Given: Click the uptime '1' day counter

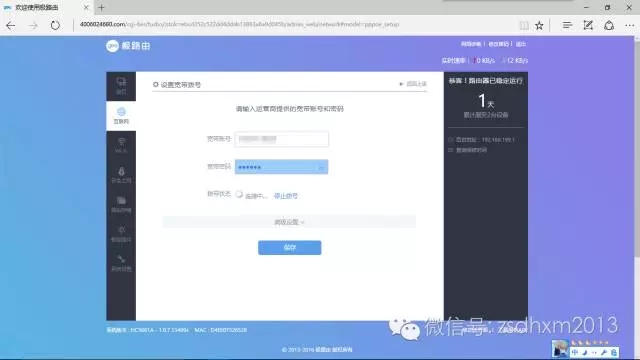Looking at the screenshot, I should [x=482, y=100].
